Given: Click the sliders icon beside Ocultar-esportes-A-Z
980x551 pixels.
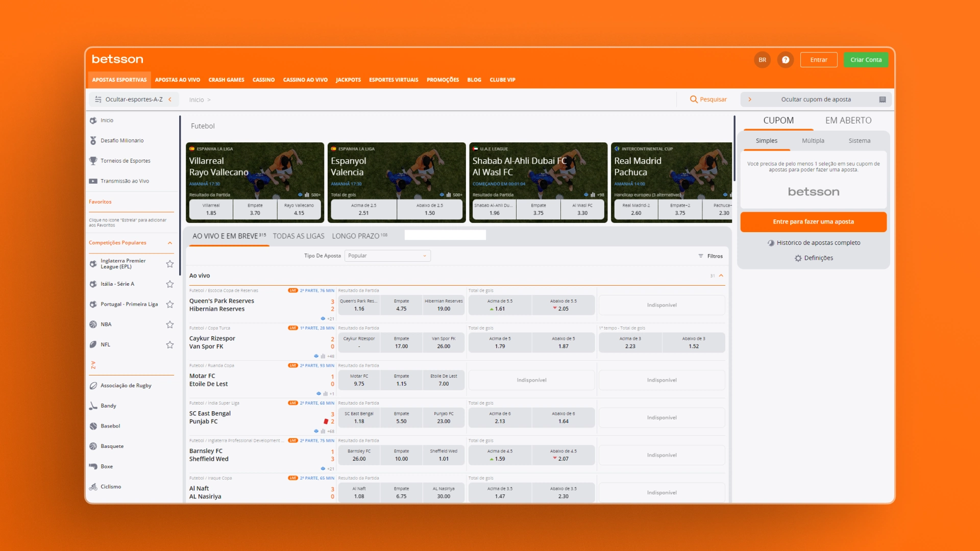Looking at the screenshot, I should pos(98,99).
